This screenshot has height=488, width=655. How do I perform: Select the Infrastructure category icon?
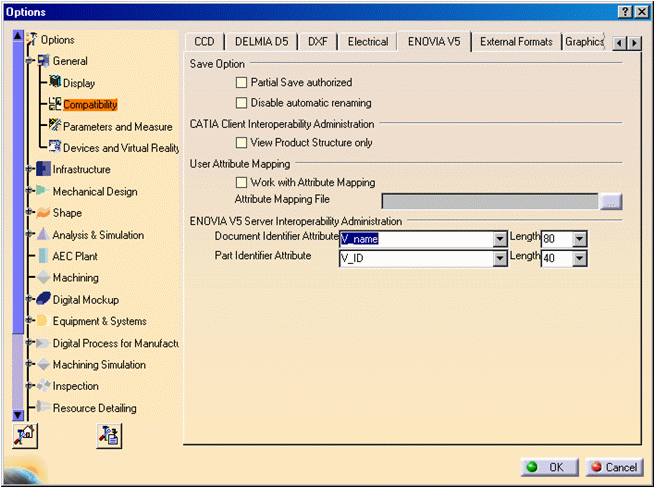point(43,169)
